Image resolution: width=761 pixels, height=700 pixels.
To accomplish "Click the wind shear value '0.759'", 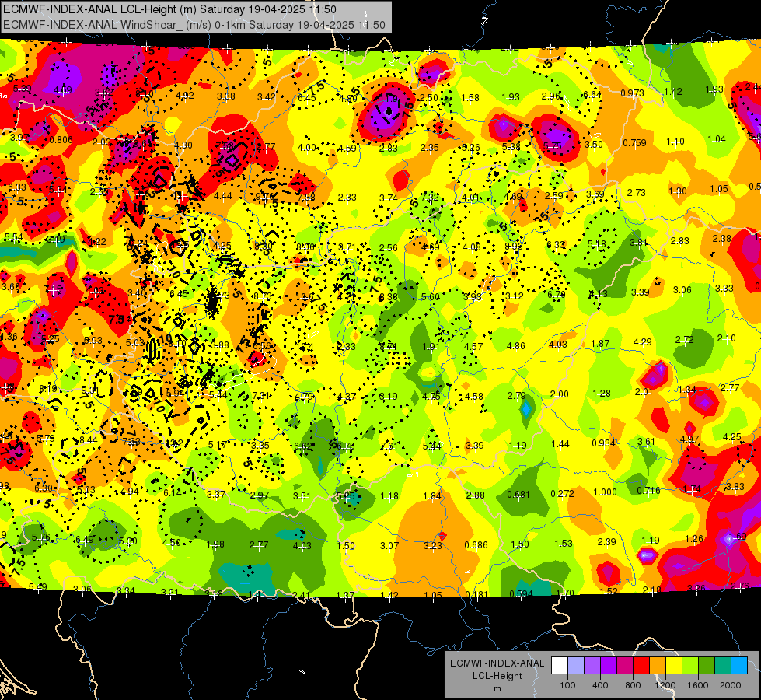I will pyautogui.click(x=634, y=143).
